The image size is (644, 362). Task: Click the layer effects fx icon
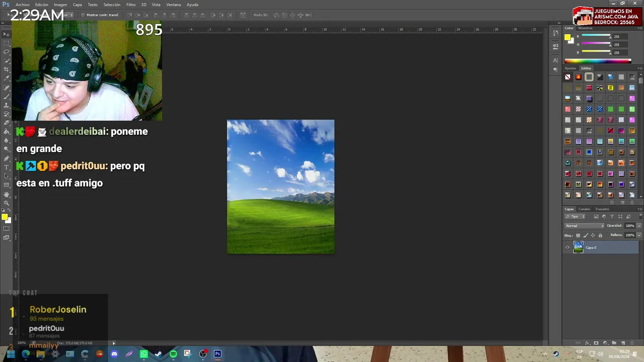click(587, 343)
